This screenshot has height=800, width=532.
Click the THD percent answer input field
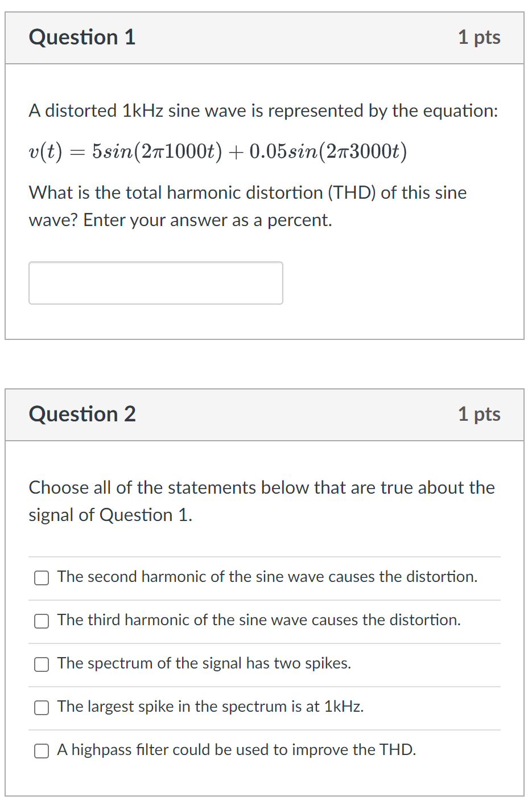pyautogui.click(x=156, y=282)
